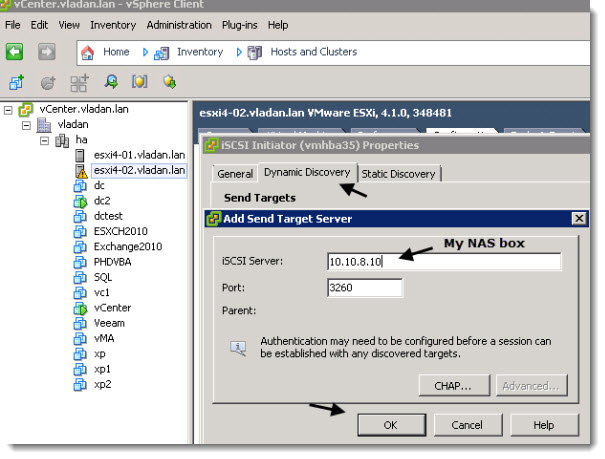This screenshot has height=459, width=605.
Task: Click the esxi4-01 host icon
Action: [x=79, y=155]
